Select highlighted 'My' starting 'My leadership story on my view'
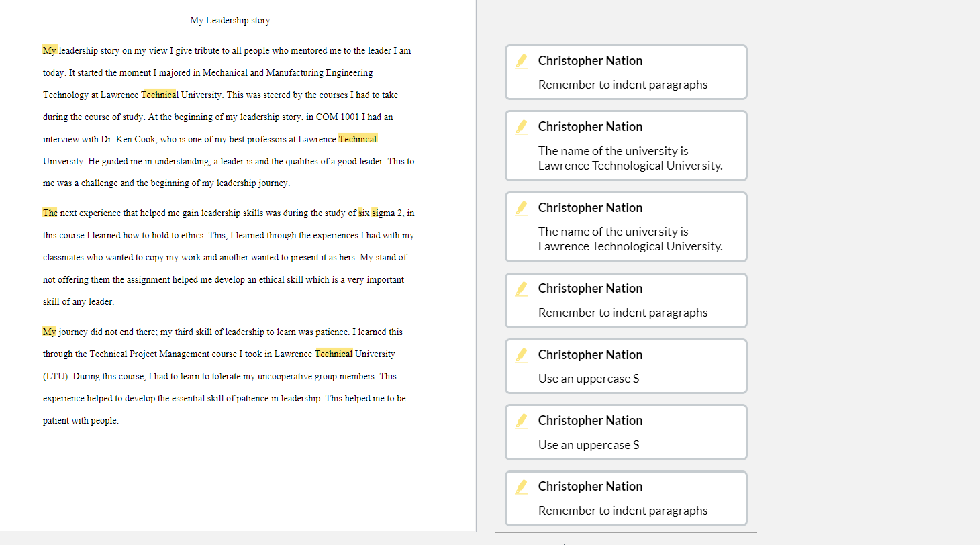Viewport: 980px width, 545px height. [50, 50]
